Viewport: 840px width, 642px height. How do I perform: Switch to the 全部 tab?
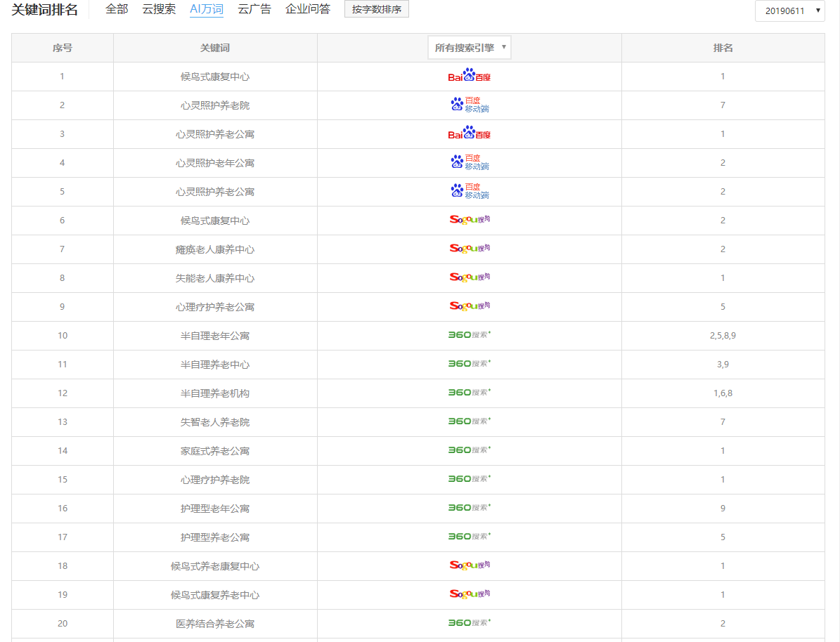(x=117, y=9)
